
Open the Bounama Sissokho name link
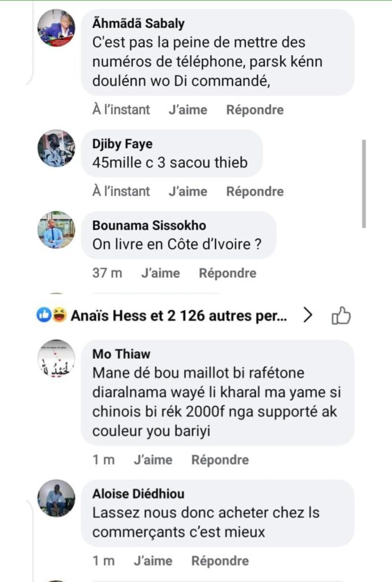point(149,225)
